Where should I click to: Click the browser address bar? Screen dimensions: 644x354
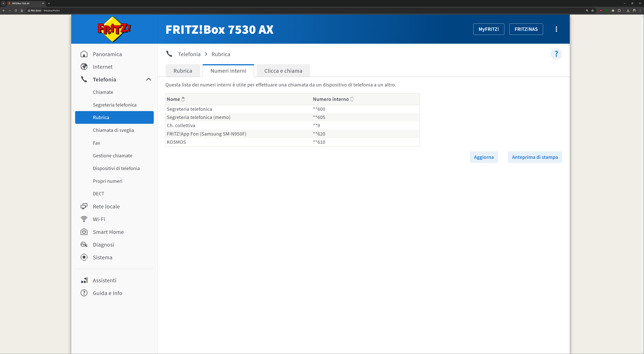pos(300,11)
